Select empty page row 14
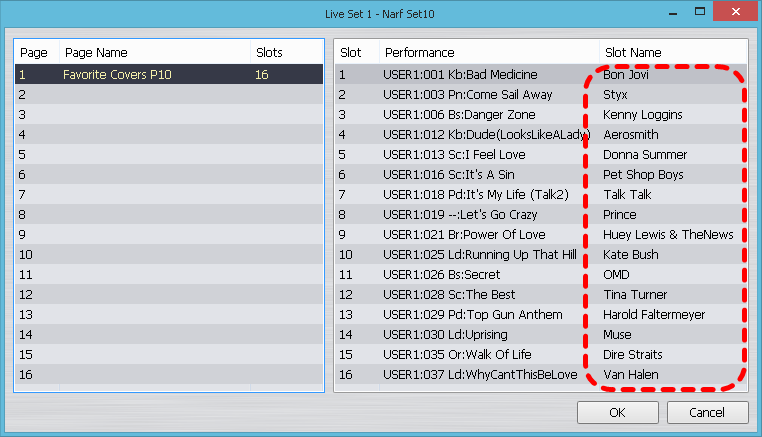This screenshot has width=762, height=437. click(169, 334)
